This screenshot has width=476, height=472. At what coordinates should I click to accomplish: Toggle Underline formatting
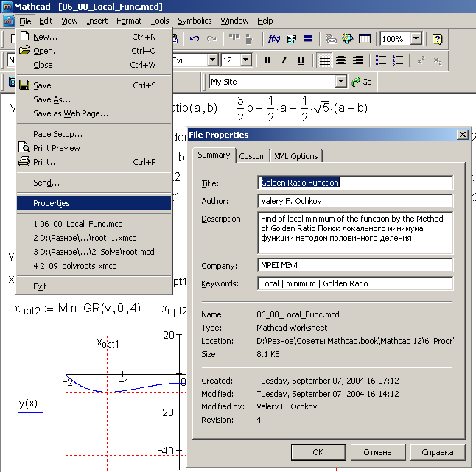(301, 60)
